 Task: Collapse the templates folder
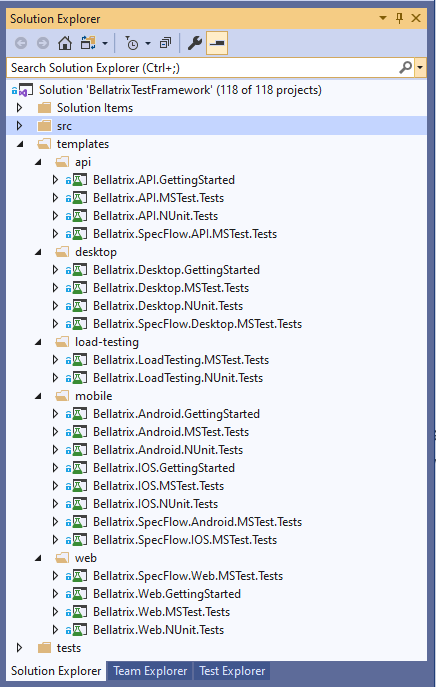point(20,144)
